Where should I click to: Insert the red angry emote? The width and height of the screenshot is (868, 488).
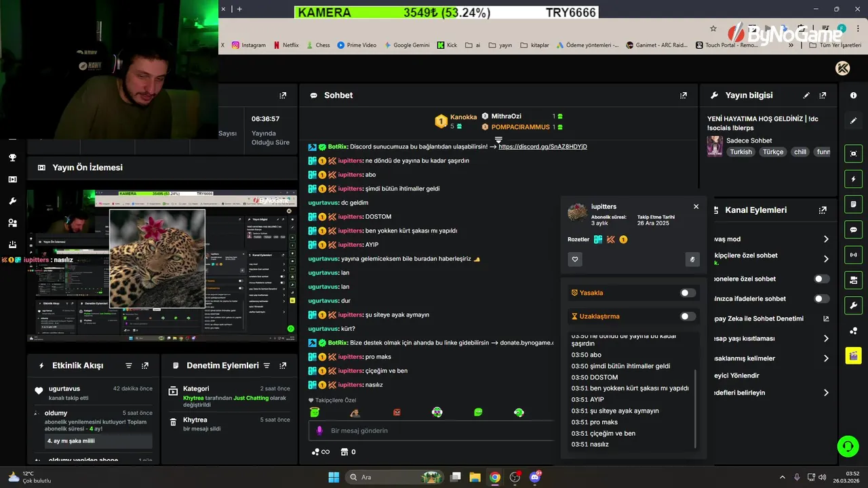tap(397, 412)
